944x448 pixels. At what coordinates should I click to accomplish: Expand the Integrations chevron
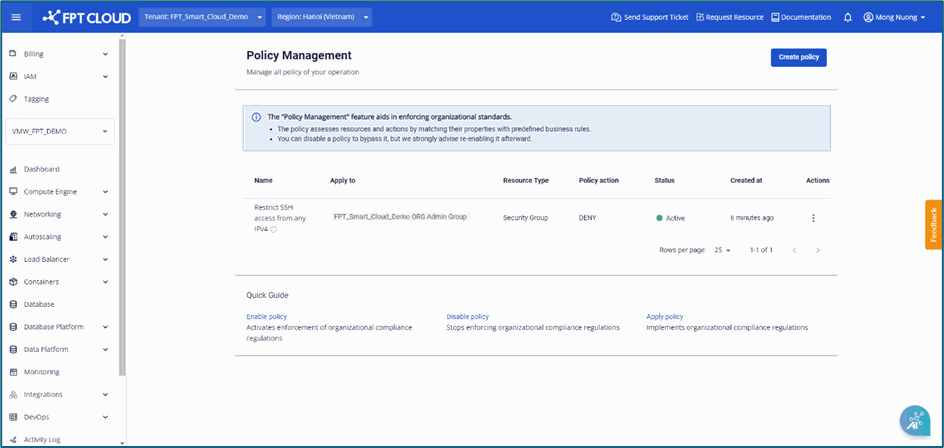tap(105, 395)
